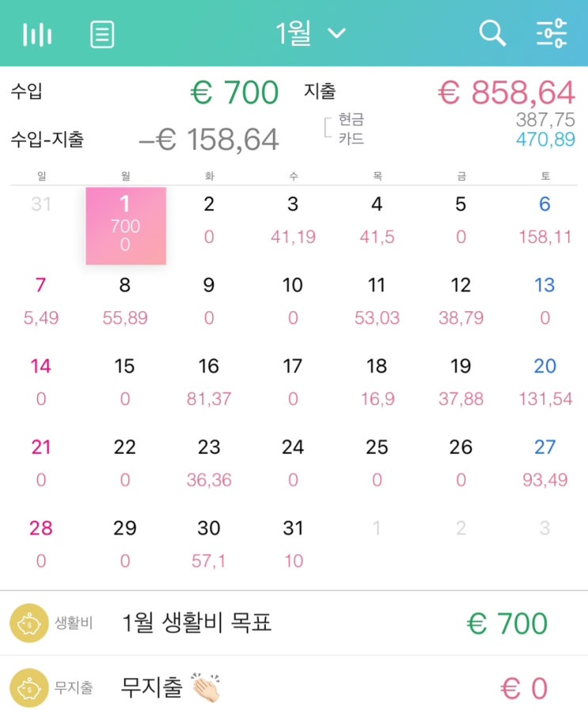Image resolution: width=588 pixels, height=716 pixels.
Task: Select the highlighted pink day 1 cell
Action: 126,226
